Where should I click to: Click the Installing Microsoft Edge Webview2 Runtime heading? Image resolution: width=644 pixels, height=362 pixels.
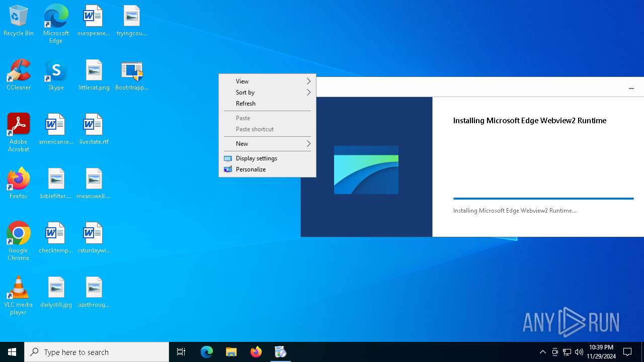point(530,121)
